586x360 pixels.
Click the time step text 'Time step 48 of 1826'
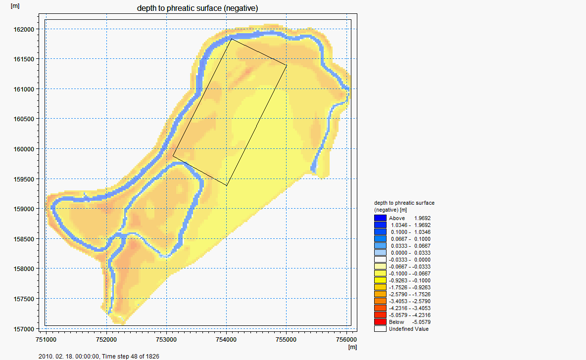[x=130, y=356]
